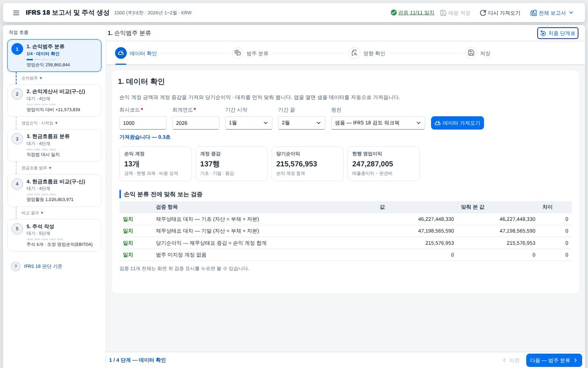
Task: Open the hamburger navigation menu
Action: tap(16, 13)
